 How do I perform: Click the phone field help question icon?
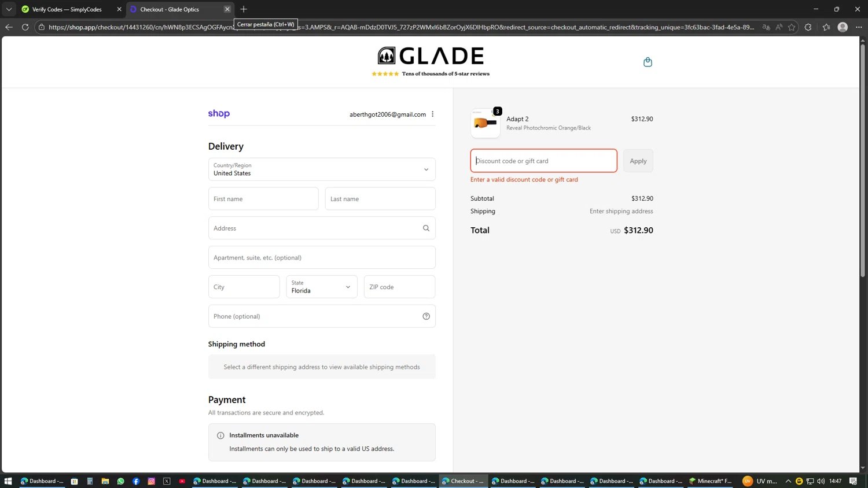426,316
